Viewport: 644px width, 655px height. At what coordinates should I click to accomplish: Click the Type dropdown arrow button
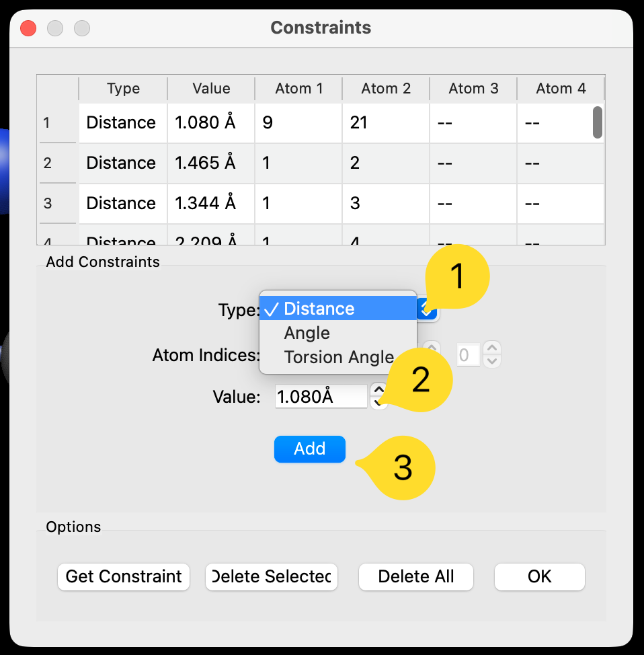point(427,310)
